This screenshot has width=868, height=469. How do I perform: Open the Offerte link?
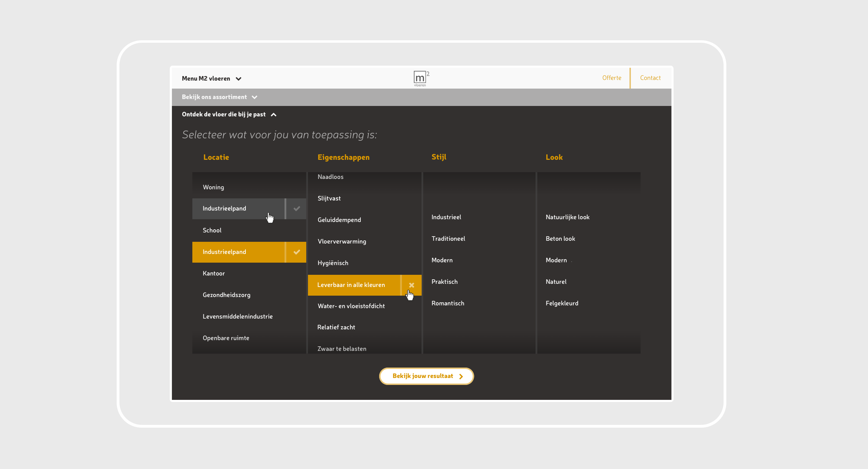[611, 78]
